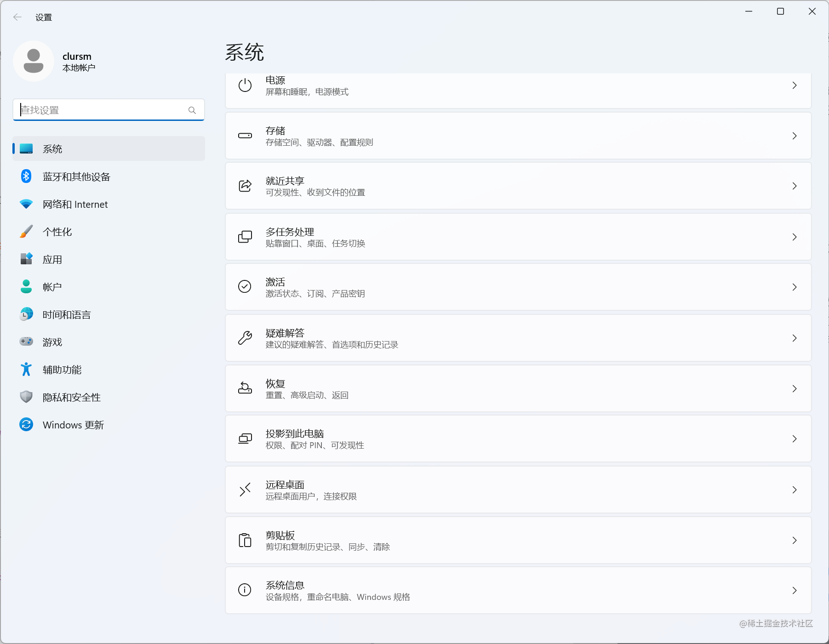Click 贴靠窗口、桌面、任务切换 description
Screen dimensions: 829x644
(x=315, y=244)
